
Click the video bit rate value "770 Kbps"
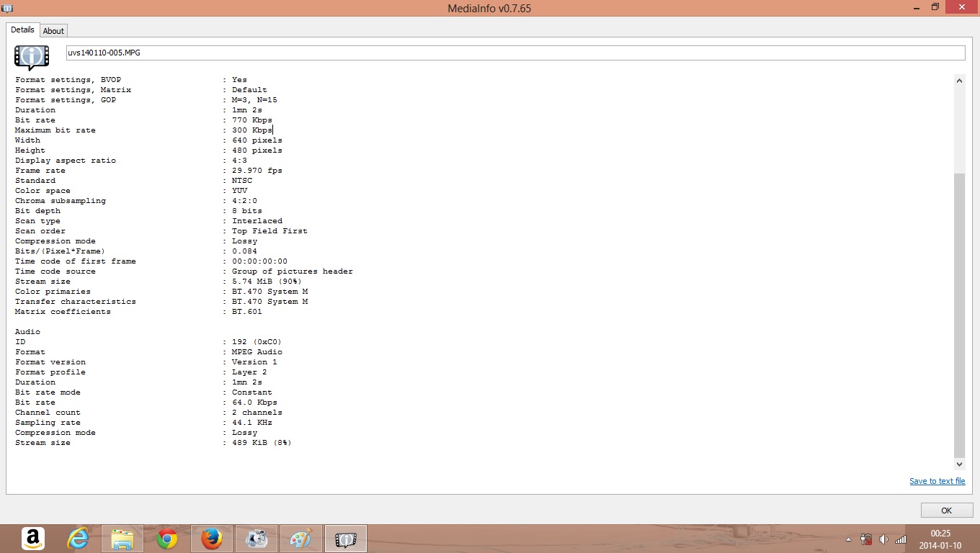point(252,120)
